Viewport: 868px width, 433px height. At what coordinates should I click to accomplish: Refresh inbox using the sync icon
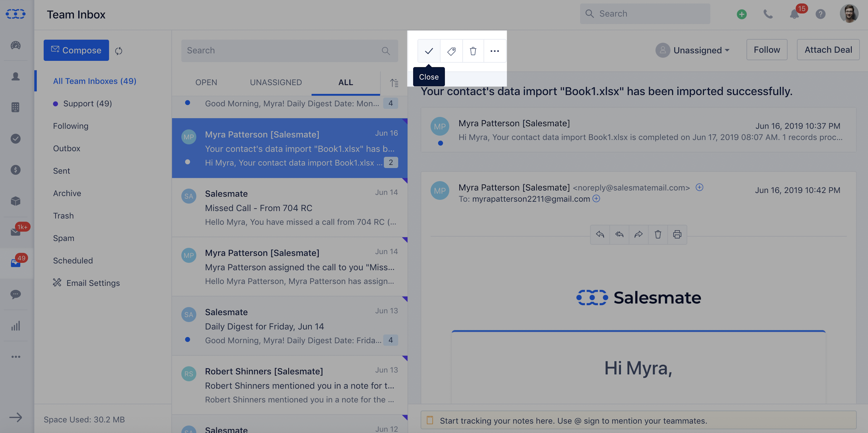pyautogui.click(x=118, y=50)
